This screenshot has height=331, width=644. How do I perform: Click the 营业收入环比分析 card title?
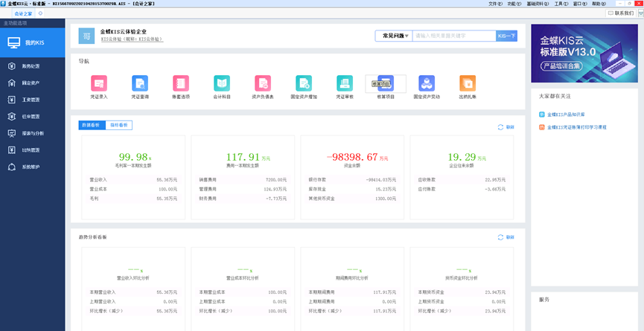(133, 277)
